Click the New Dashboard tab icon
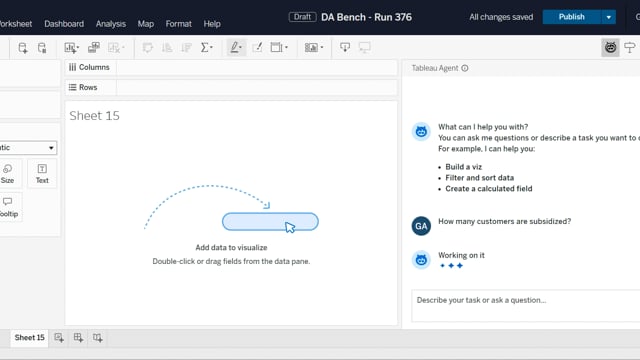 click(x=78, y=338)
